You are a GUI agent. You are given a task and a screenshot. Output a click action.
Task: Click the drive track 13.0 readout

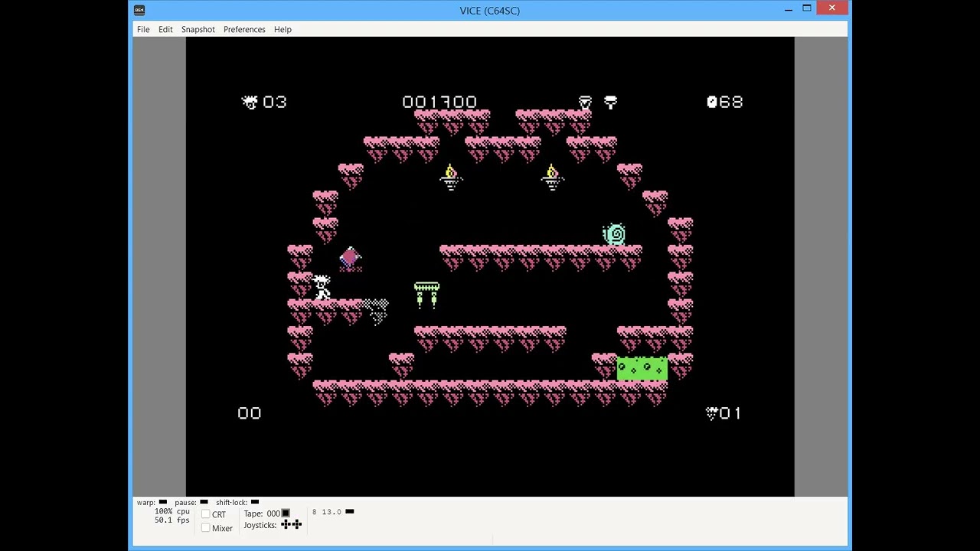[332, 512]
